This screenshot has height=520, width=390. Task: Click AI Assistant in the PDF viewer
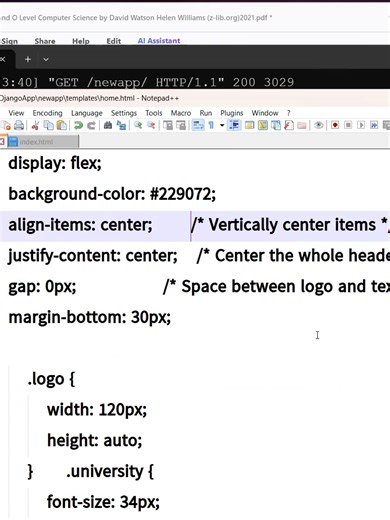click(x=159, y=41)
